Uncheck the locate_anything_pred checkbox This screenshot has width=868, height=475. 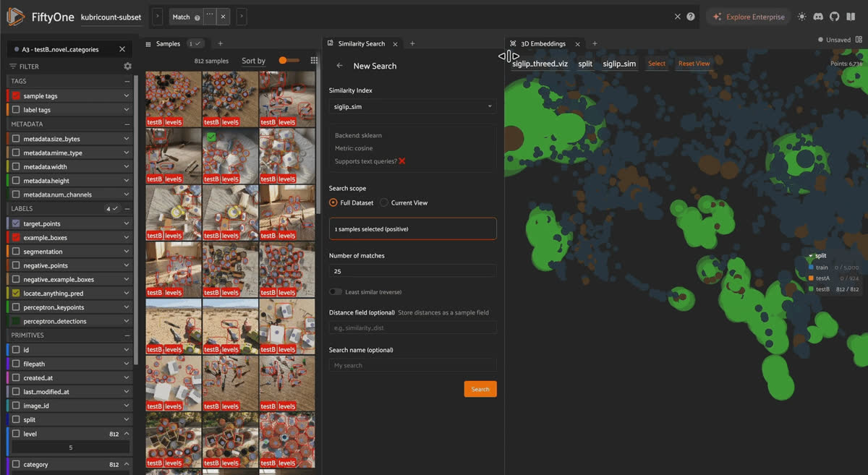pos(16,294)
